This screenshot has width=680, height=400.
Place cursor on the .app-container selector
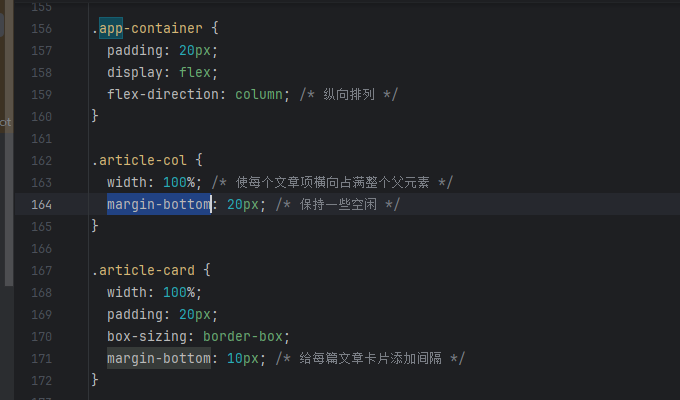[147, 29]
